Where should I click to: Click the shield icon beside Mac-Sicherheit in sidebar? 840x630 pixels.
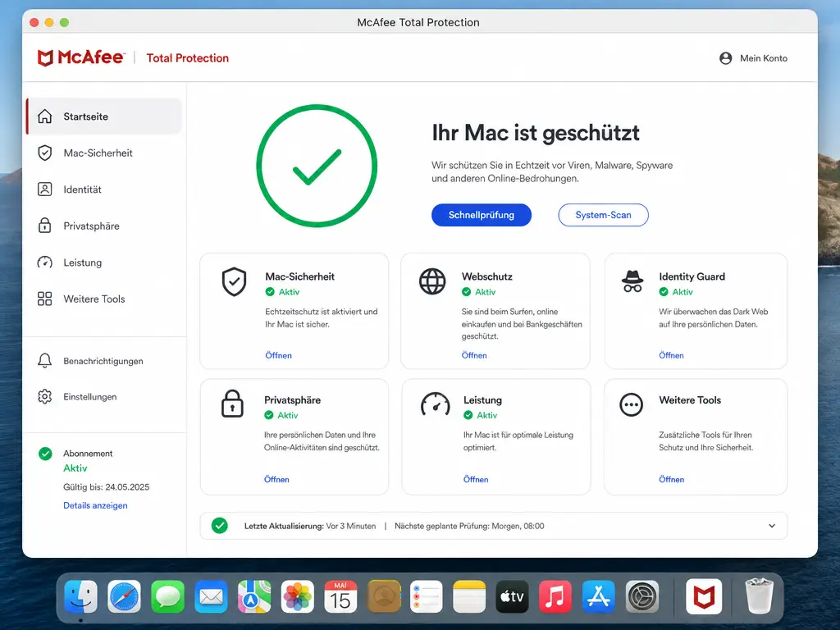pyautogui.click(x=45, y=153)
